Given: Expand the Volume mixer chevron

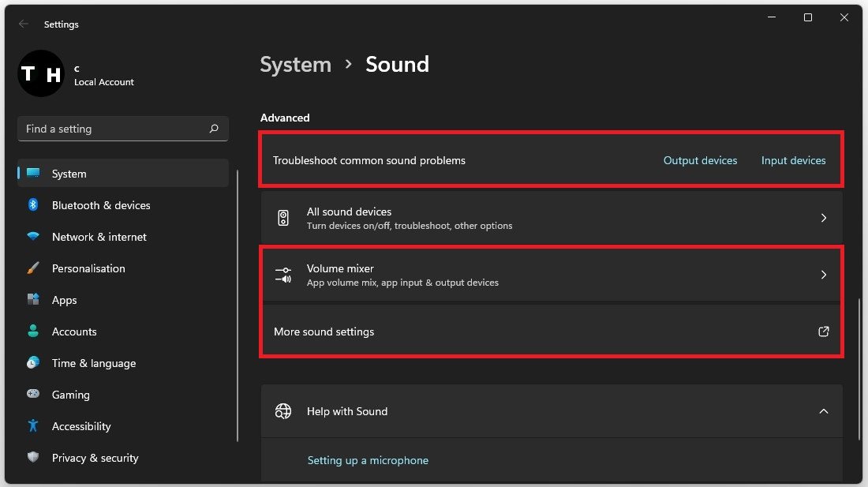Looking at the screenshot, I should tap(823, 275).
